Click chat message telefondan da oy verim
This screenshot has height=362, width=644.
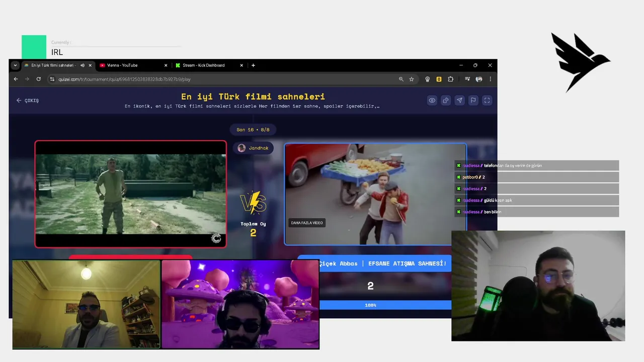click(x=537, y=165)
